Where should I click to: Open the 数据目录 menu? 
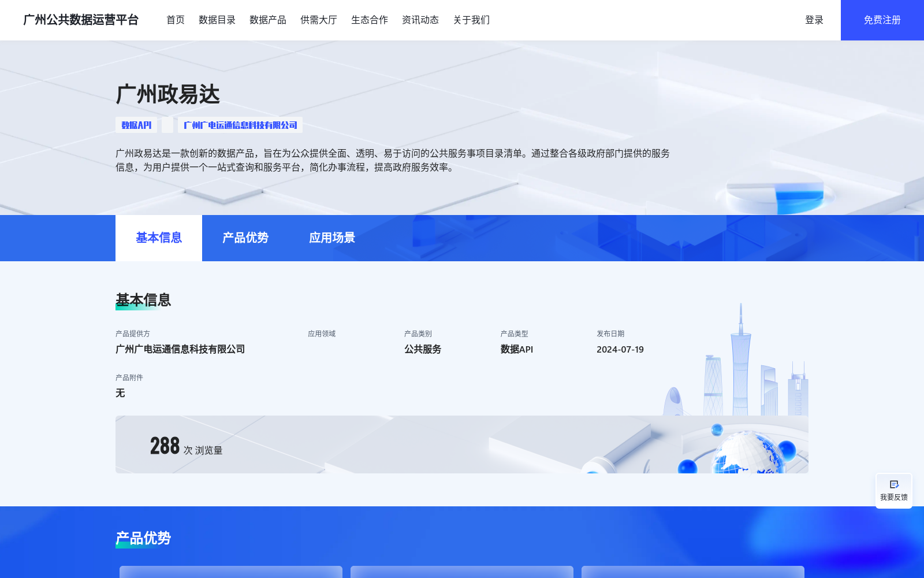[217, 20]
